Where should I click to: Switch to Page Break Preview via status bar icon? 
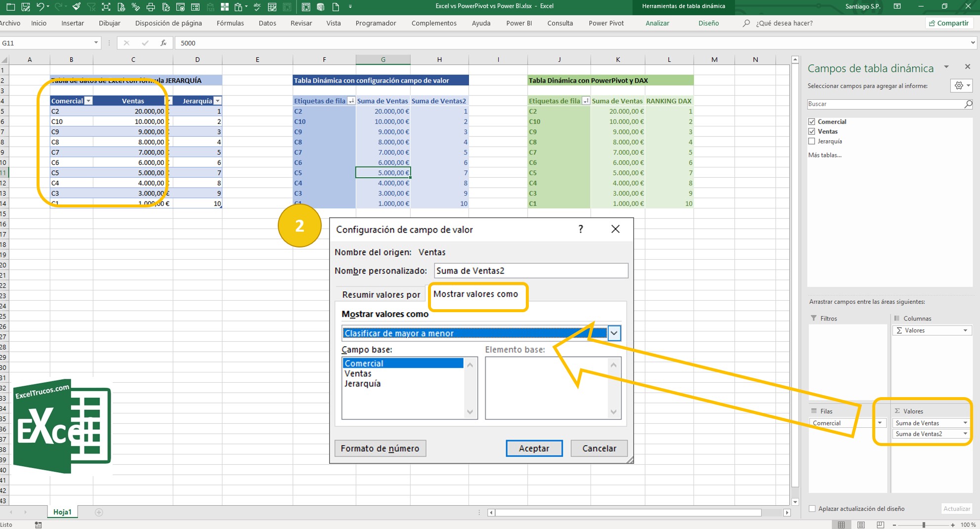click(x=881, y=525)
